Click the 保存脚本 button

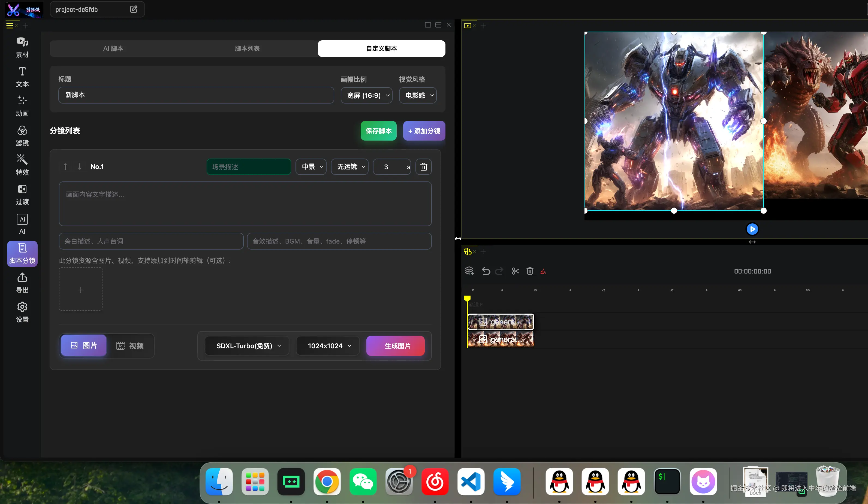tap(378, 131)
